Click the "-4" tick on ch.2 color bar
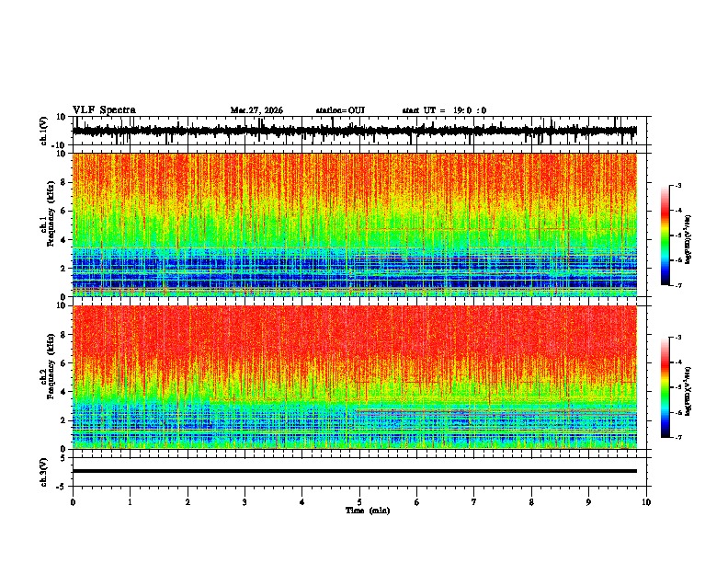This screenshot has height=563, width=728. (678, 362)
